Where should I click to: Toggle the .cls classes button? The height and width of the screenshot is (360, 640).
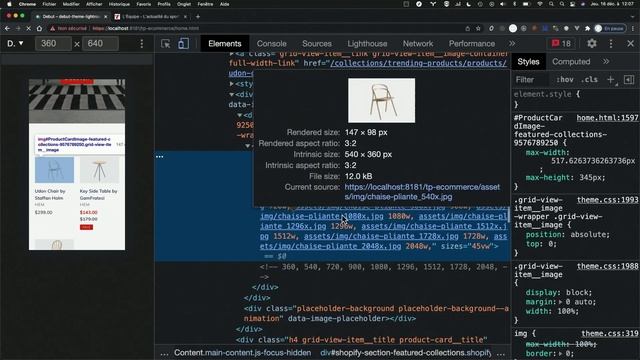tap(589, 80)
